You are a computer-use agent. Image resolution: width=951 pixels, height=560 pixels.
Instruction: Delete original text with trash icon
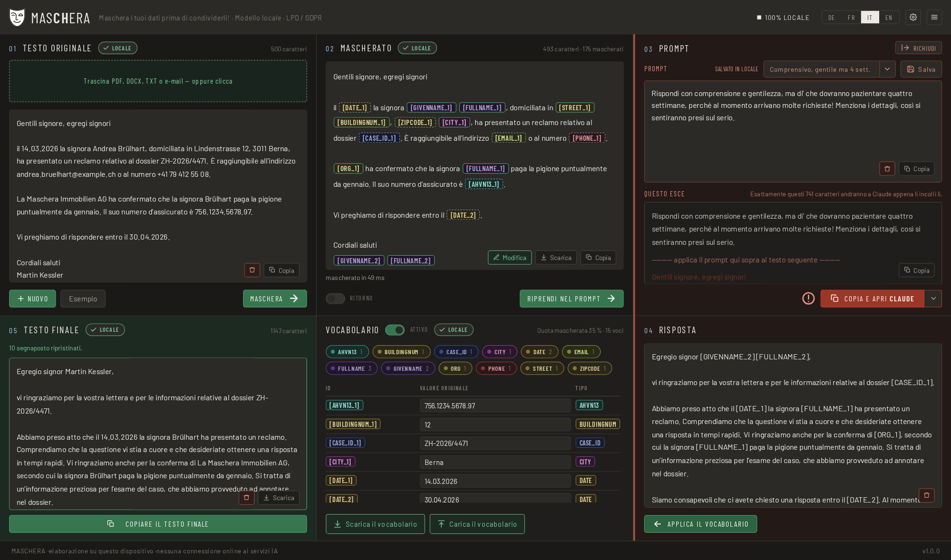pos(252,270)
